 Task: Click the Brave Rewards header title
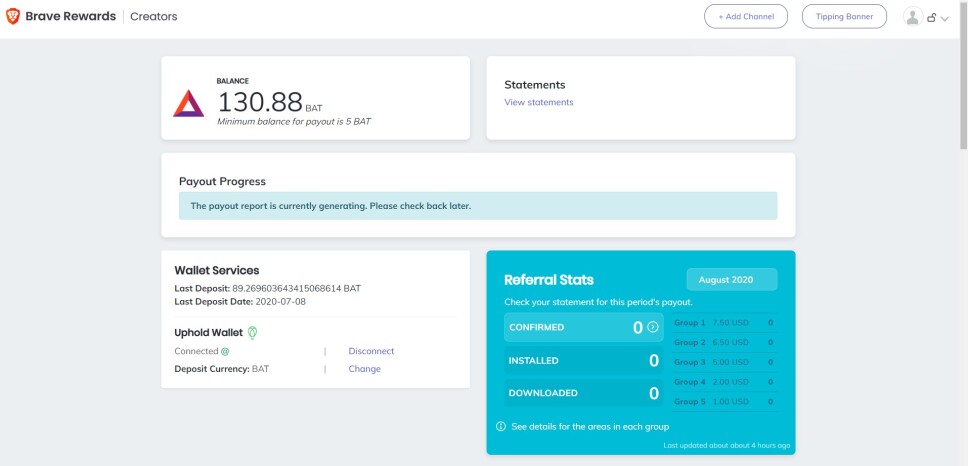click(x=70, y=17)
